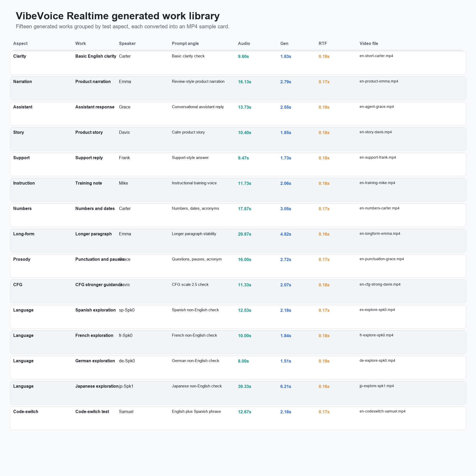Viewport: 476px width, 476px height.
Task: Click the Numbers and dates work title
Action: point(95,209)
